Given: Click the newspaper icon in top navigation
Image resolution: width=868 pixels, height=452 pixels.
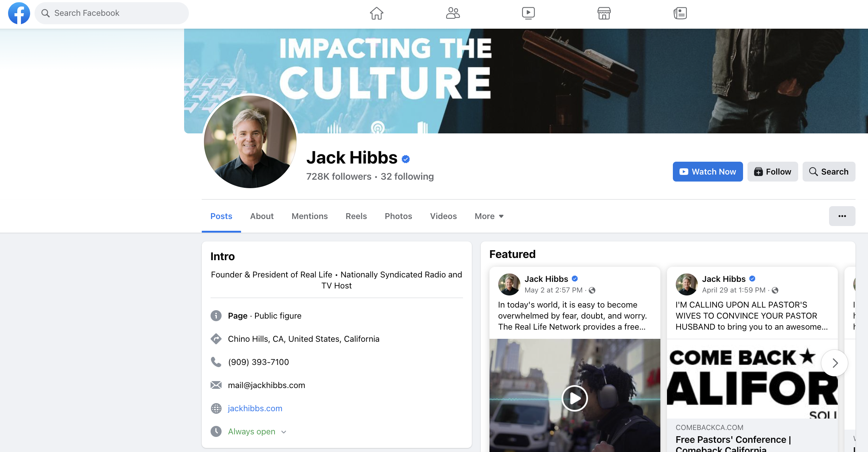Looking at the screenshot, I should tap(680, 13).
